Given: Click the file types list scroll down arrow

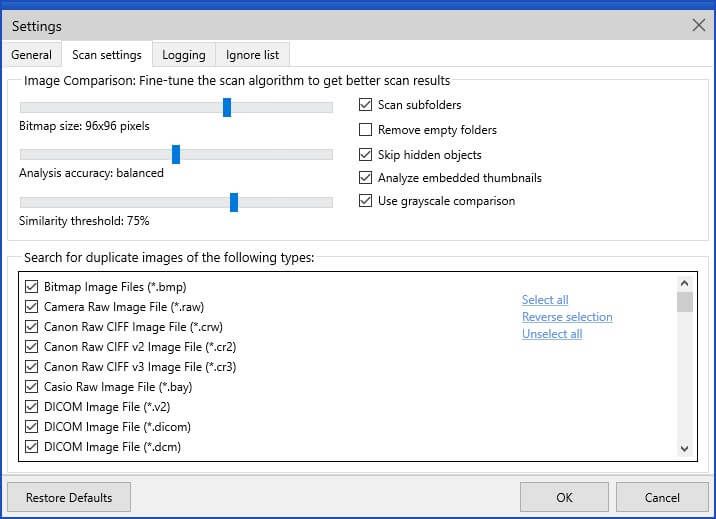Looking at the screenshot, I should (684, 449).
